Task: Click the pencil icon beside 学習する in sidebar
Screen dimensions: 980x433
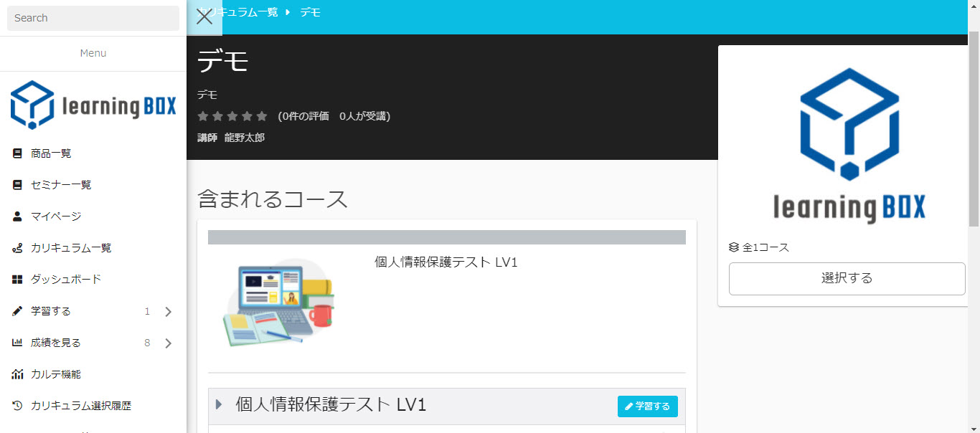Action: 17,311
